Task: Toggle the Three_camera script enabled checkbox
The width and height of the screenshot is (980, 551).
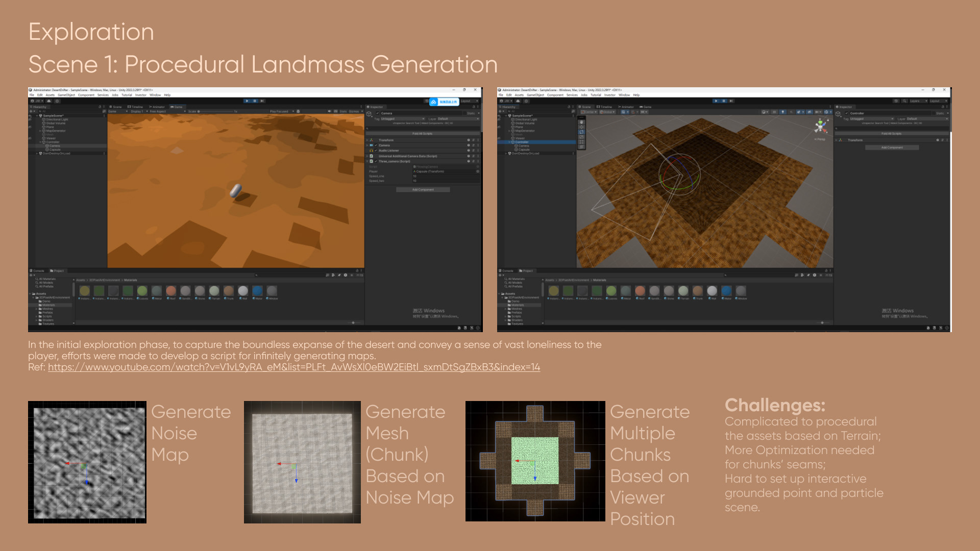Action: click(376, 161)
